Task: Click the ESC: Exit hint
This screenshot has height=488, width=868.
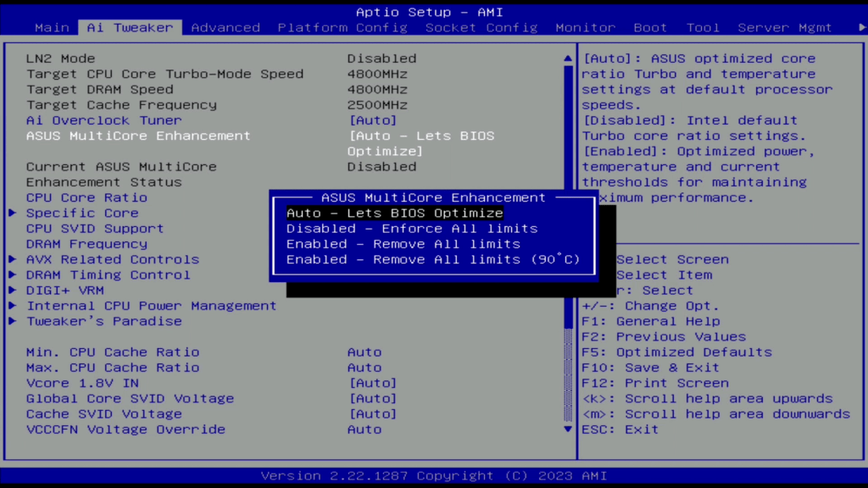Action: [620, 430]
